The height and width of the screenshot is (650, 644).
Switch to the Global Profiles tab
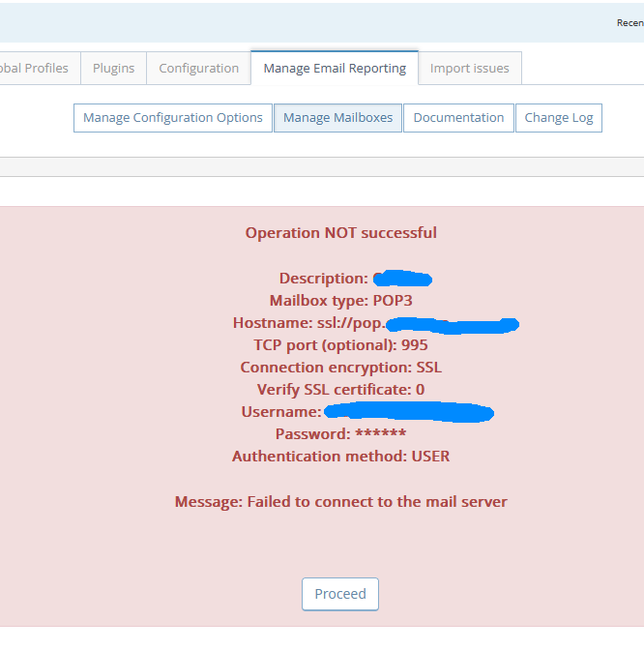point(35,69)
